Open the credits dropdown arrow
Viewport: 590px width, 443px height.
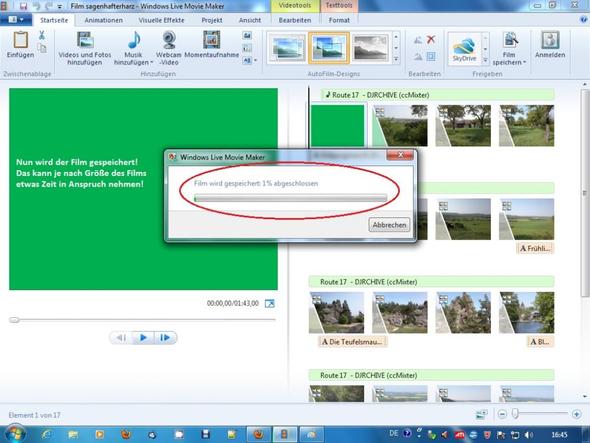click(256, 60)
